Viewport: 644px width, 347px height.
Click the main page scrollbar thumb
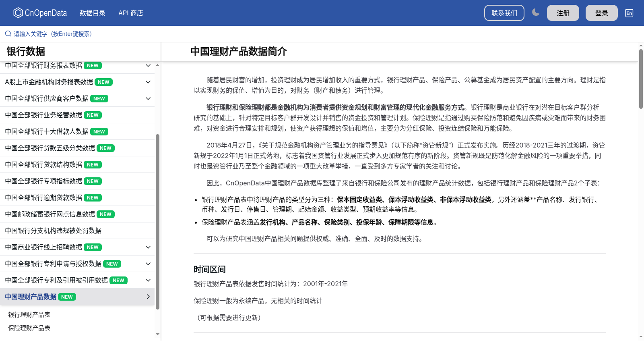click(641, 79)
